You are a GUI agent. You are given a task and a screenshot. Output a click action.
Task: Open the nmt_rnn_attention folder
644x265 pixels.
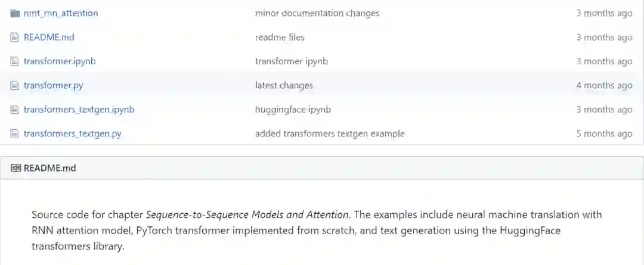point(60,13)
